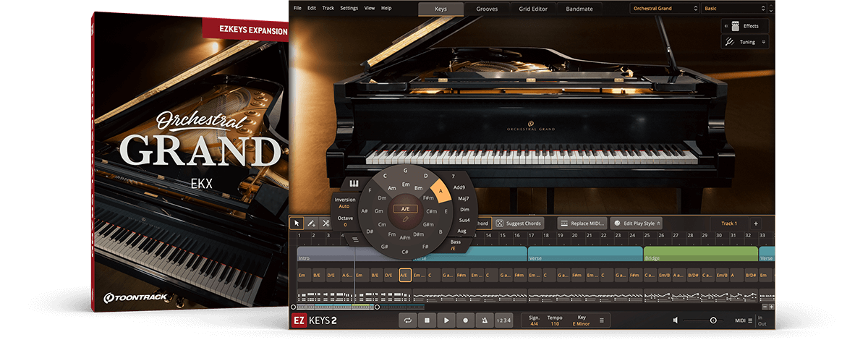The height and width of the screenshot is (353, 868).
Task: Select the arrow pointer tool
Action: point(297,224)
